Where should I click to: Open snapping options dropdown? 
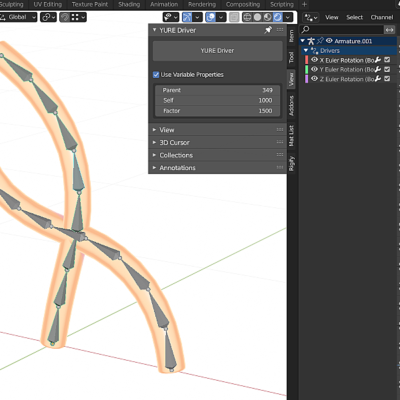pos(79,17)
